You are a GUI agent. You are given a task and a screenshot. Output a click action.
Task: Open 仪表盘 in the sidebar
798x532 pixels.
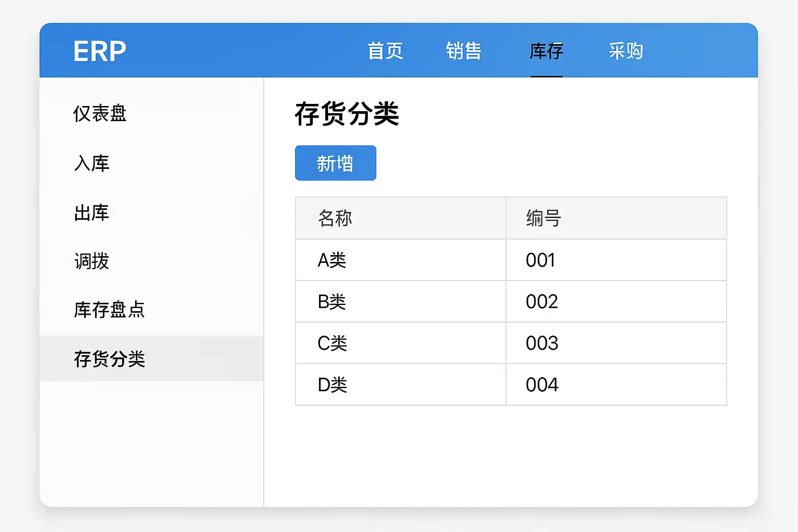(x=100, y=114)
